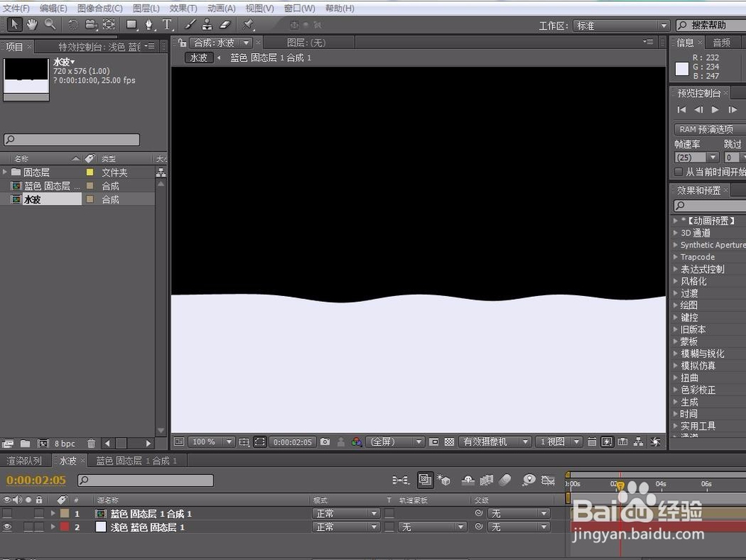Click the flowchart icon in viewer footer

coord(639,441)
